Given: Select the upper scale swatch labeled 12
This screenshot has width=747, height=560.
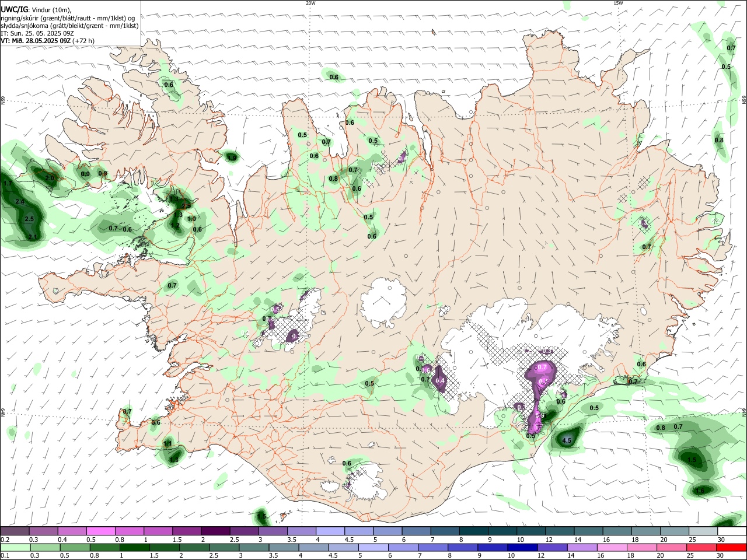Looking at the screenshot, I should coord(560,531).
